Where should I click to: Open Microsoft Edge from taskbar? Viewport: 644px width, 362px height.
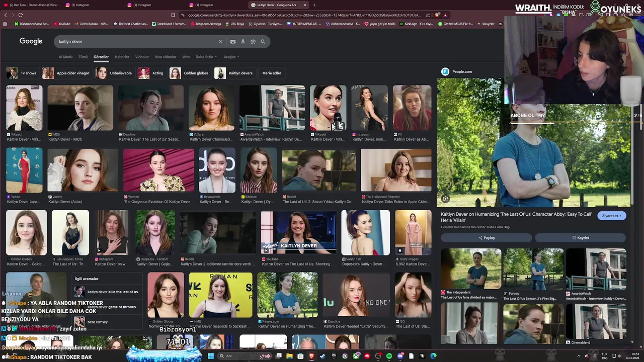(x=433, y=356)
